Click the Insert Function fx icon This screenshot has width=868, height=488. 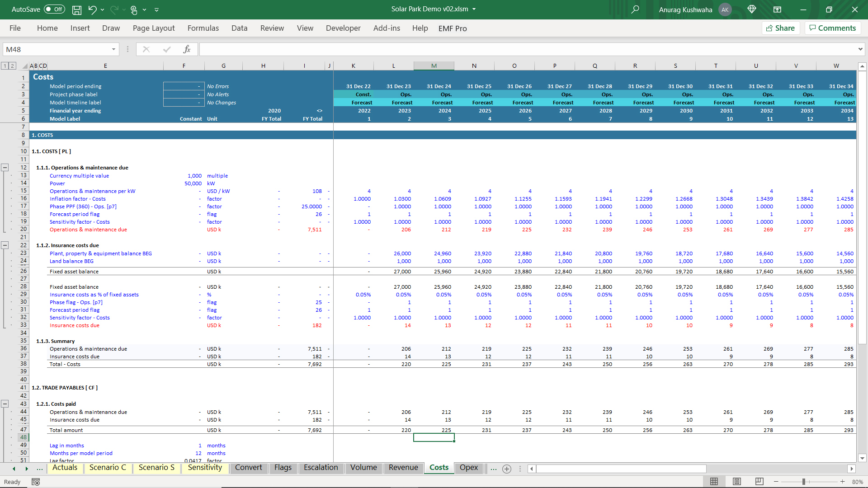187,49
